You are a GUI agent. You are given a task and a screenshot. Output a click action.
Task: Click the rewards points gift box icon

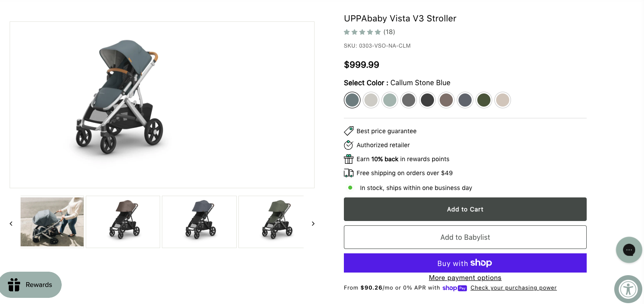[x=349, y=159]
